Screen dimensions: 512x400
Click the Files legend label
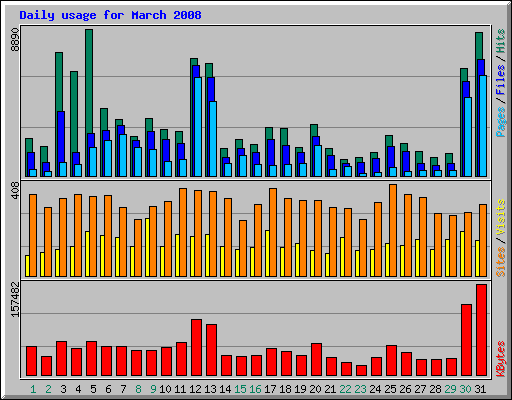500,80
